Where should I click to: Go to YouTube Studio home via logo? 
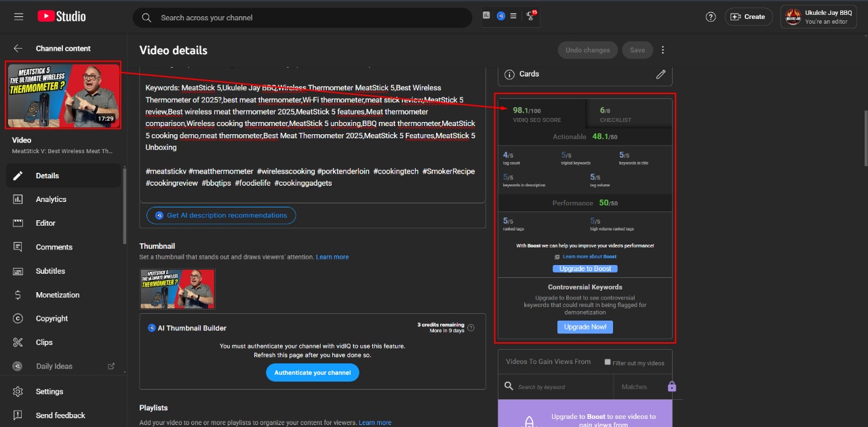(x=62, y=17)
